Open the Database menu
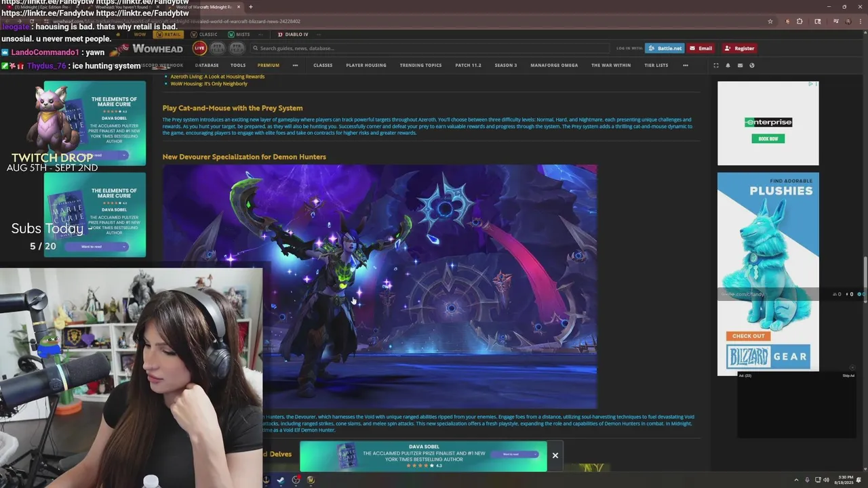 point(207,65)
